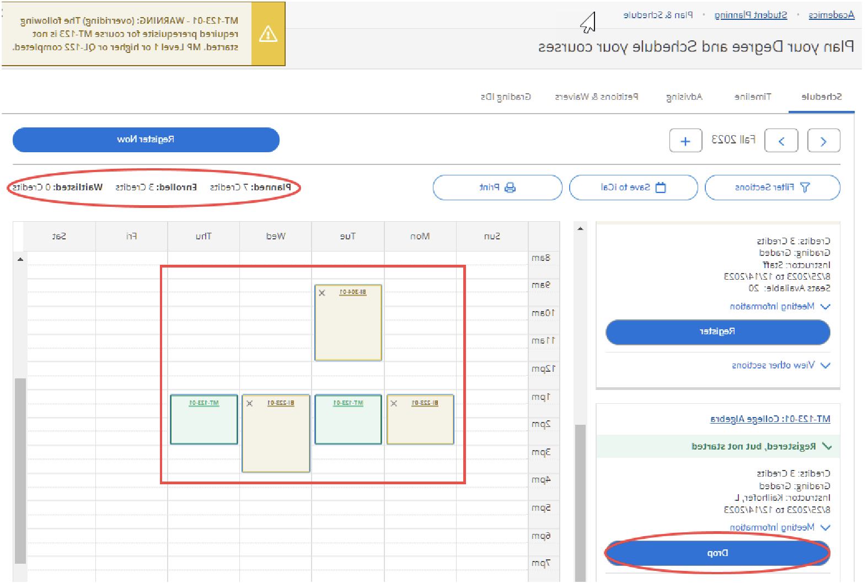Expand Meeting Information above the Register button
The width and height of the screenshot is (868, 588).
pyautogui.click(x=780, y=306)
